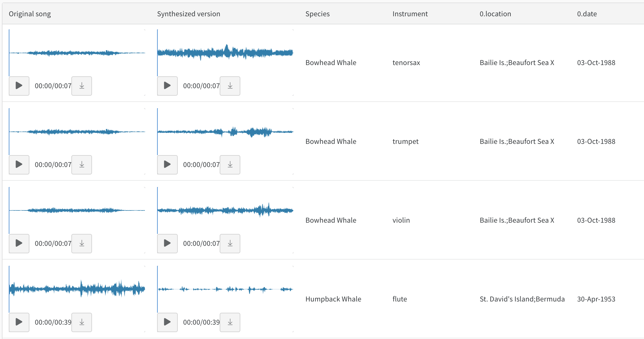Image resolution: width=644 pixels, height=339 pixels.
Task: Play synthesized violin version
Action: coord(167,243)
